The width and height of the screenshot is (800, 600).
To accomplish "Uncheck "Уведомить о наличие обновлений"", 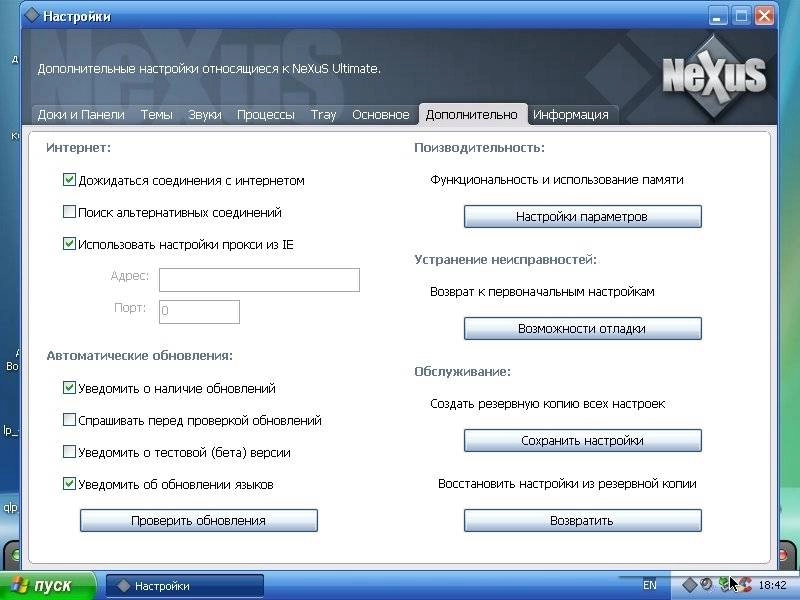I will click(x=69, y=388).
